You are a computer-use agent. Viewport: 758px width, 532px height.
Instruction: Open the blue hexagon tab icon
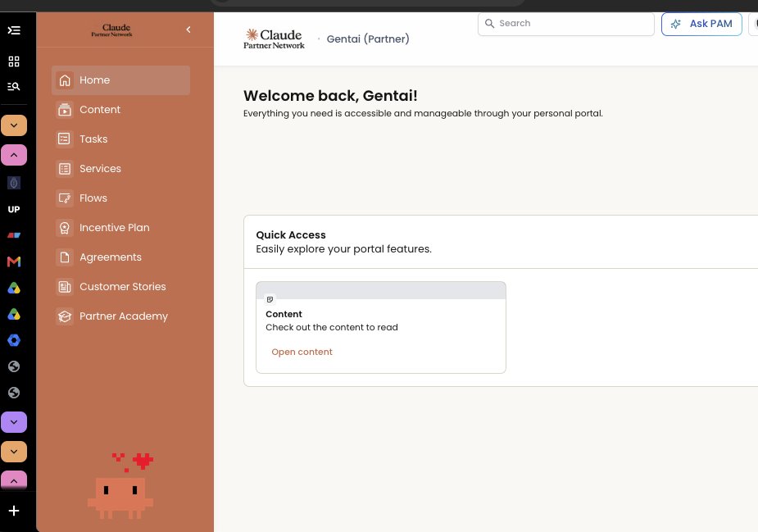tap(14, 340)
